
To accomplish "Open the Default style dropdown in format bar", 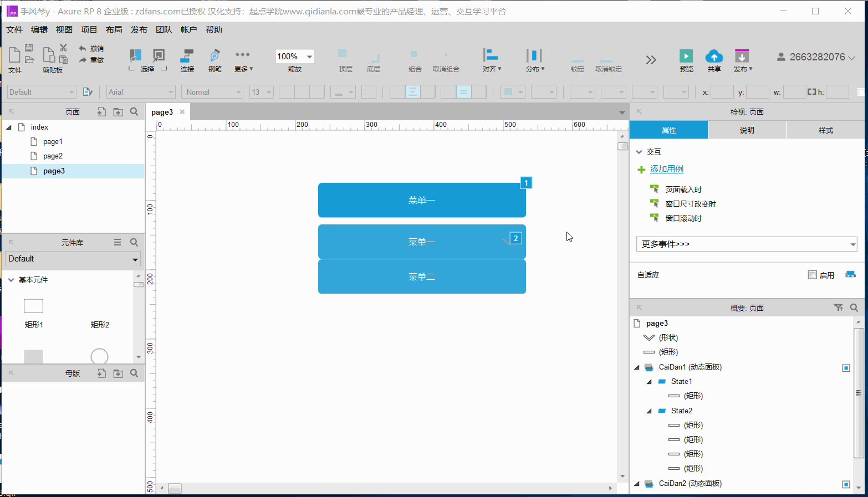I will click(42, 92).
